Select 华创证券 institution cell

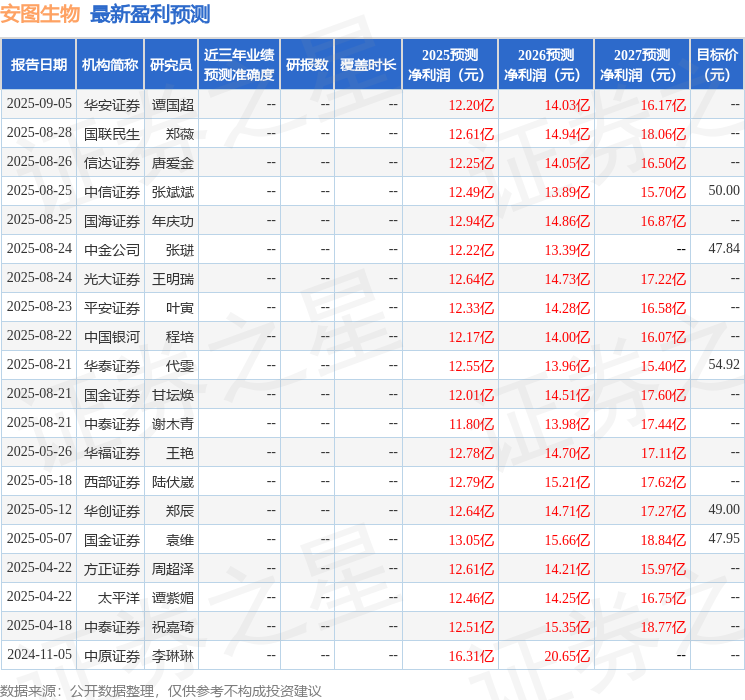(x=112, y=511)
